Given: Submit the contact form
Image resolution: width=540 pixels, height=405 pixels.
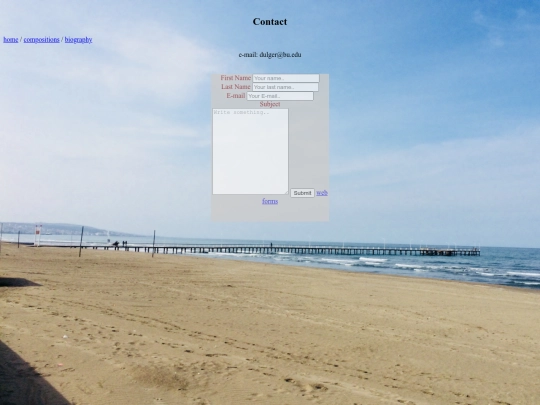Looking at the screenshot, I should pyautogui.click(x=302, y=193).
